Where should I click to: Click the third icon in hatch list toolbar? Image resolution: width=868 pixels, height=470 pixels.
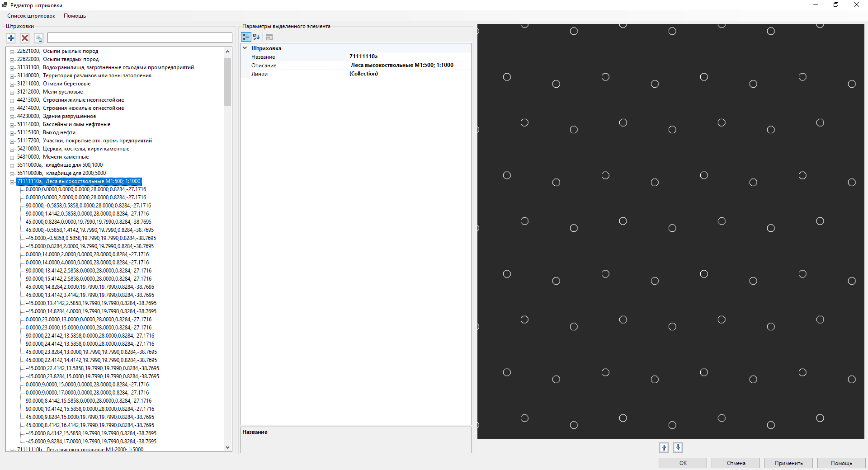(39, 38)
